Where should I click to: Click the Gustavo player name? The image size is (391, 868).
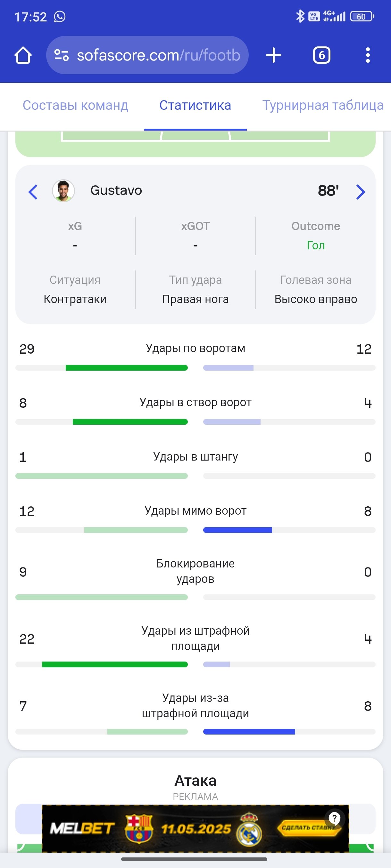click(x=116, y=191)
